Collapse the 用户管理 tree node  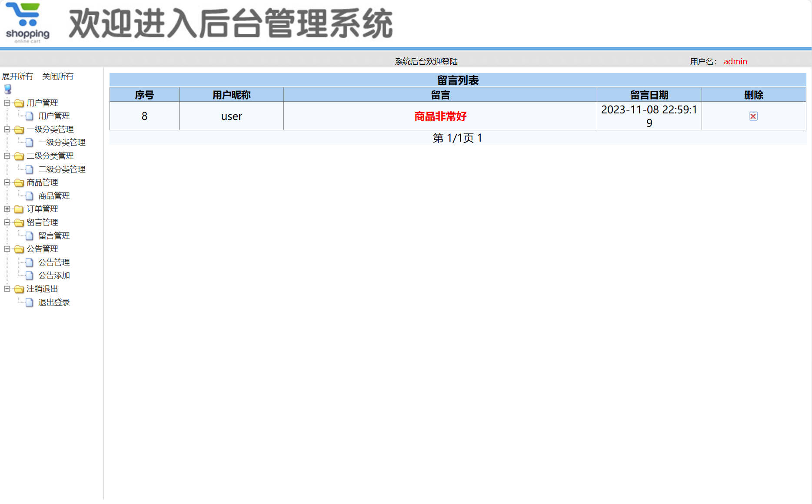coord(7,103)
